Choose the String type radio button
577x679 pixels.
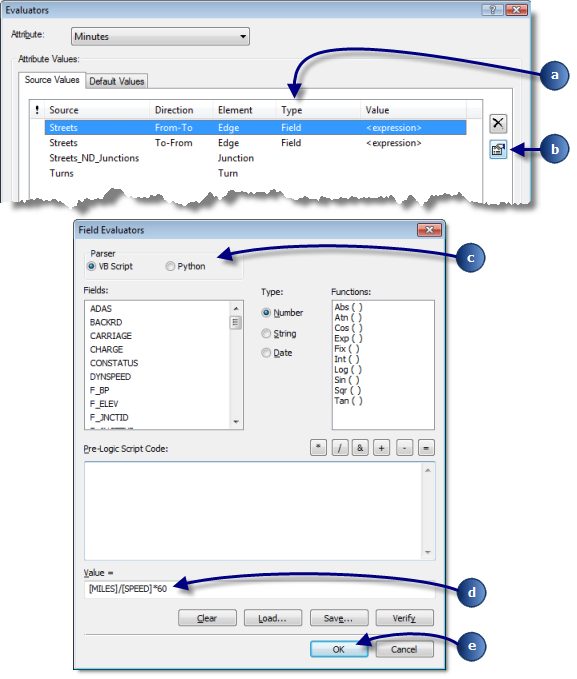click(266, 333)
